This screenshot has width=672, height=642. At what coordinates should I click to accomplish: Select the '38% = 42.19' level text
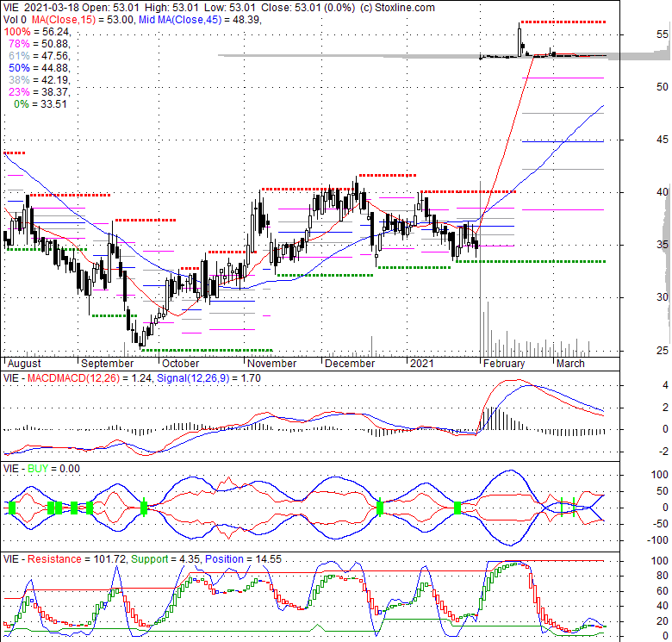click(x=39, y=80)
